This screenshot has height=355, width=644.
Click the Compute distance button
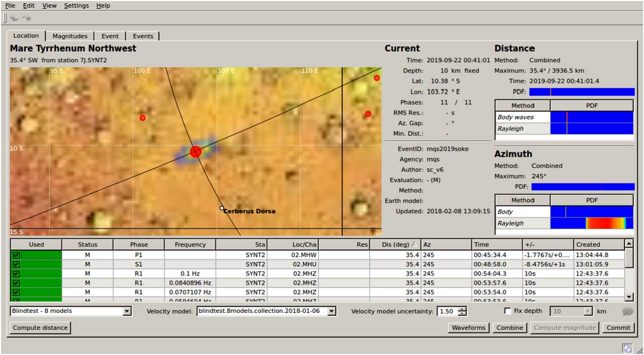(40, 327)
